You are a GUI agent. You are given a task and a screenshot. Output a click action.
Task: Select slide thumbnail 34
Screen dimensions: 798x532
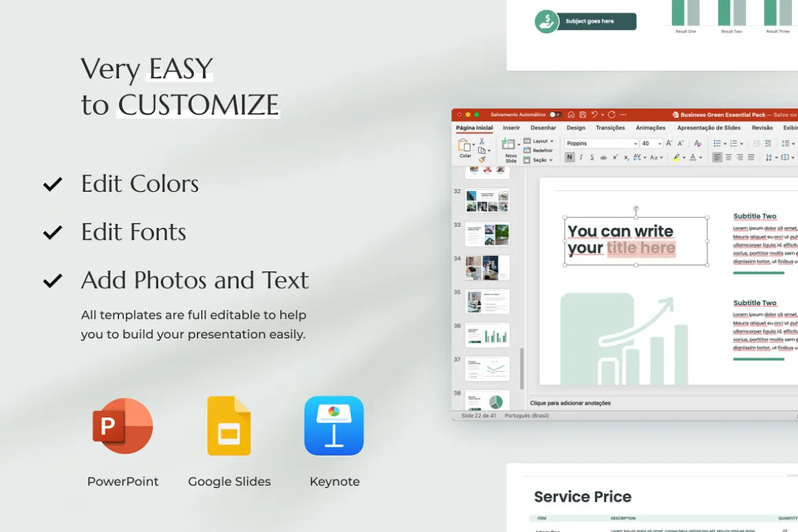pyautogui.click(x=487, y=267)
